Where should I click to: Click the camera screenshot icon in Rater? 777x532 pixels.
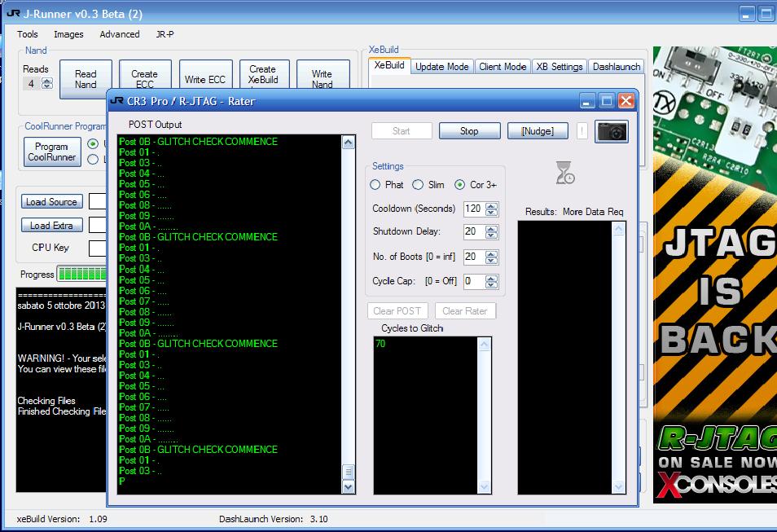click(612, 131)
